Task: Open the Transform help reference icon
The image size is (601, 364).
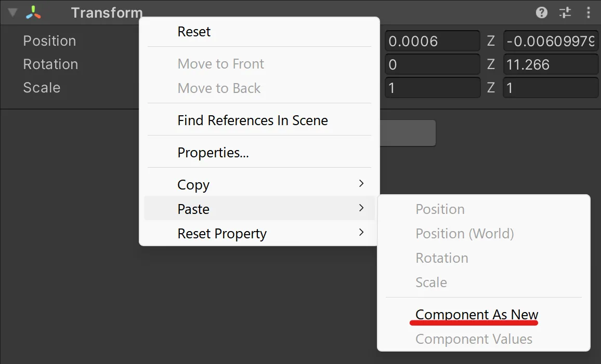Action: [x=542, y=12]
